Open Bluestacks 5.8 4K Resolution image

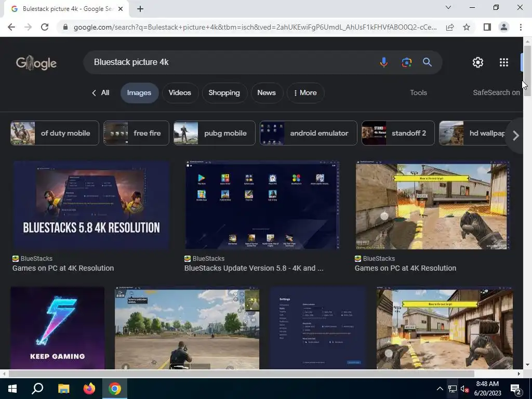point(91,205)
